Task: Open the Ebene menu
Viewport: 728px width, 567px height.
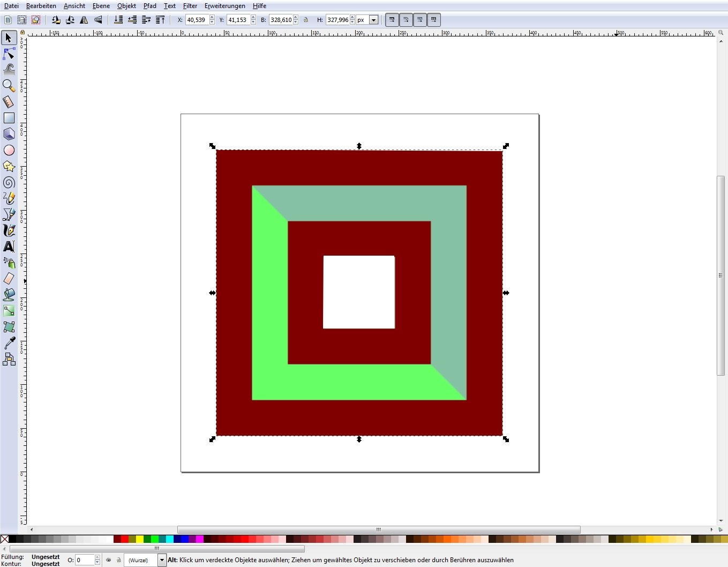Action: click(101, 6)
